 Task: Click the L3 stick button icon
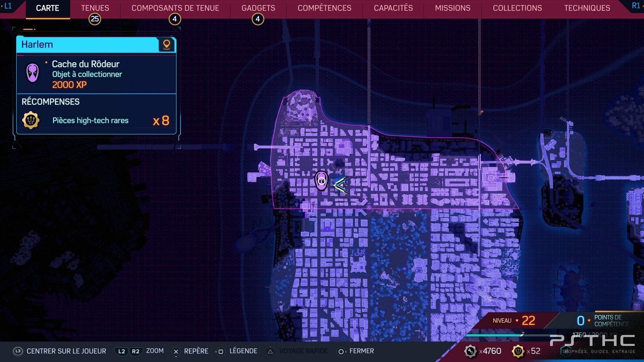(18, 351)
